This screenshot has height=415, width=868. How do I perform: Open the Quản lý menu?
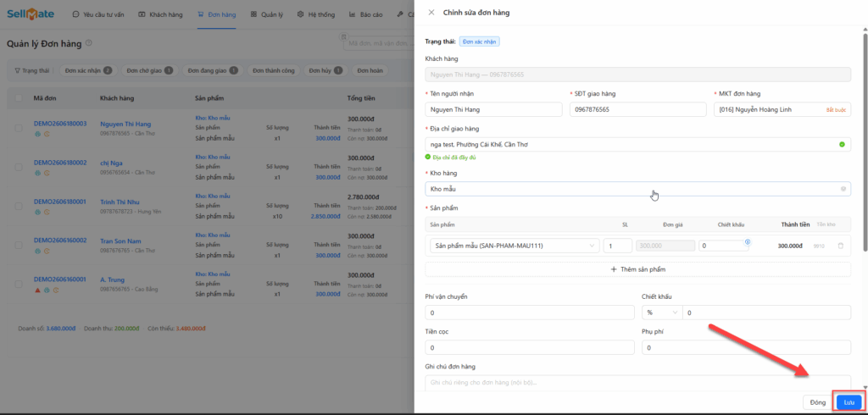coord(267,14)
